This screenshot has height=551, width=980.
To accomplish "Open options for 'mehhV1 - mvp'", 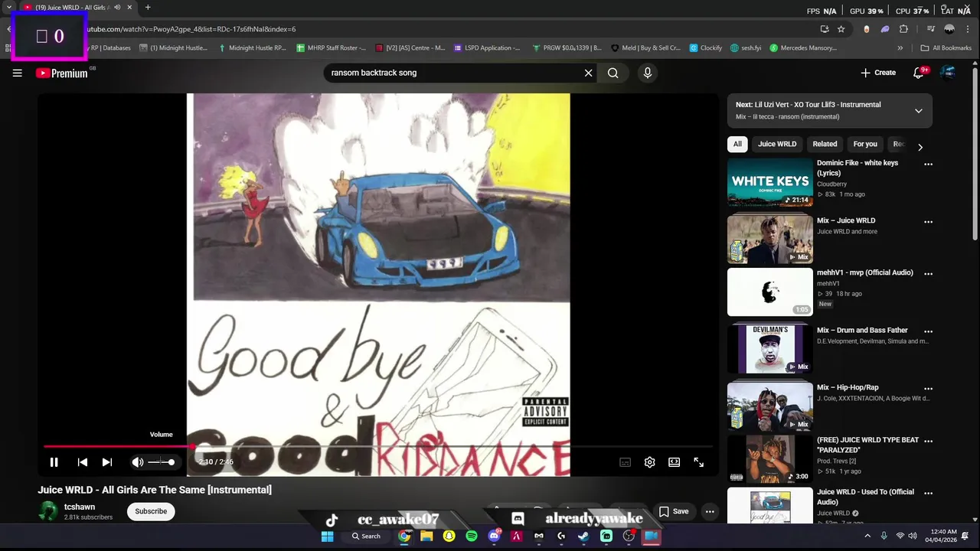I will point(928,273).
